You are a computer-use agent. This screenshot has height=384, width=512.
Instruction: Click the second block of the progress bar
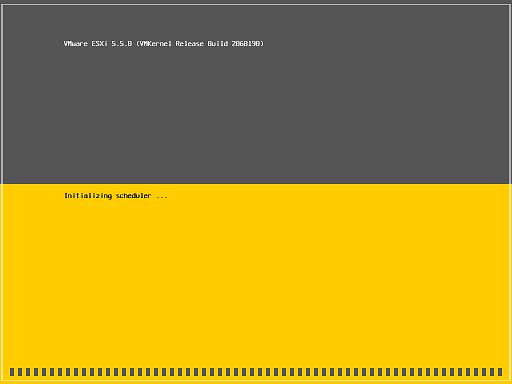coord(20,372)
